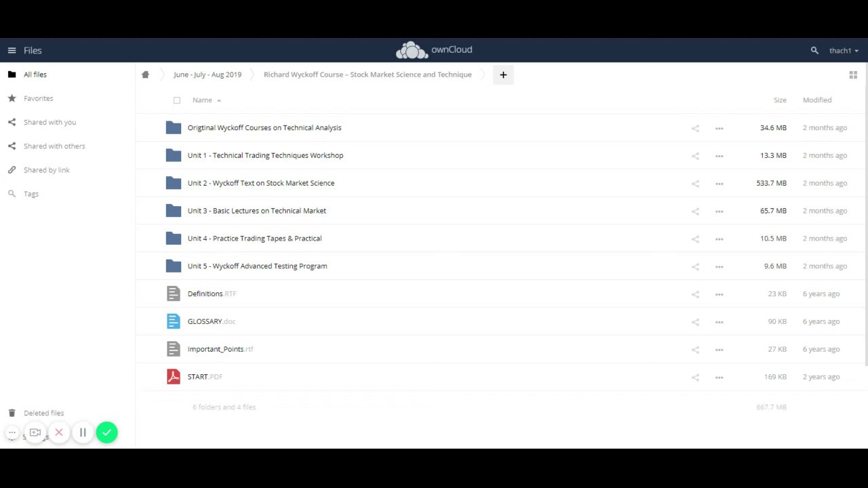Toggle the recorder camera icon
This screenshot has height=488, width=868.
coord(35,432)
